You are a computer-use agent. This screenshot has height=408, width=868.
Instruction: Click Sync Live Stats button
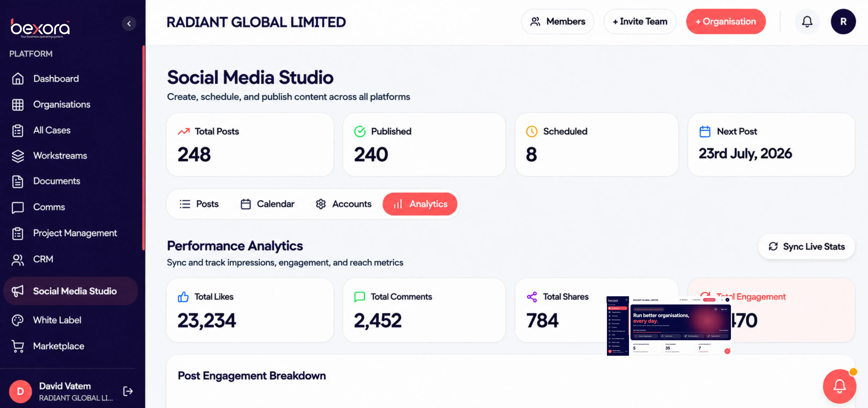coord(806,247)
